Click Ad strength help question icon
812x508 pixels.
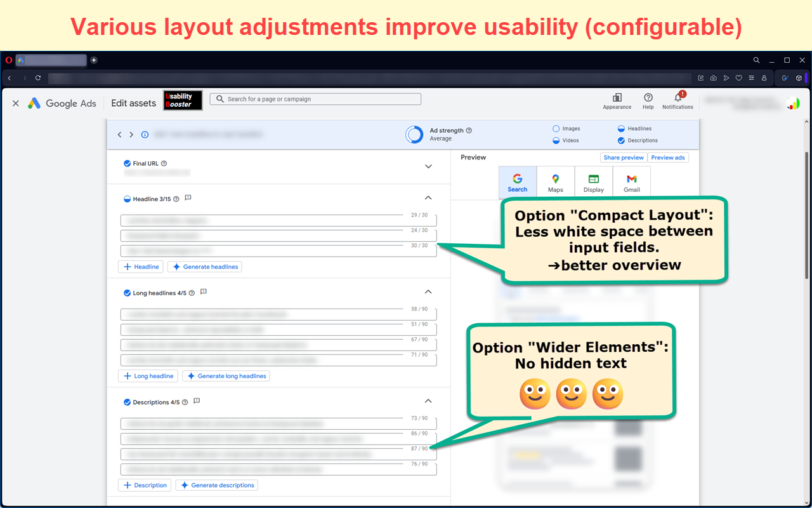coord(469,130)
